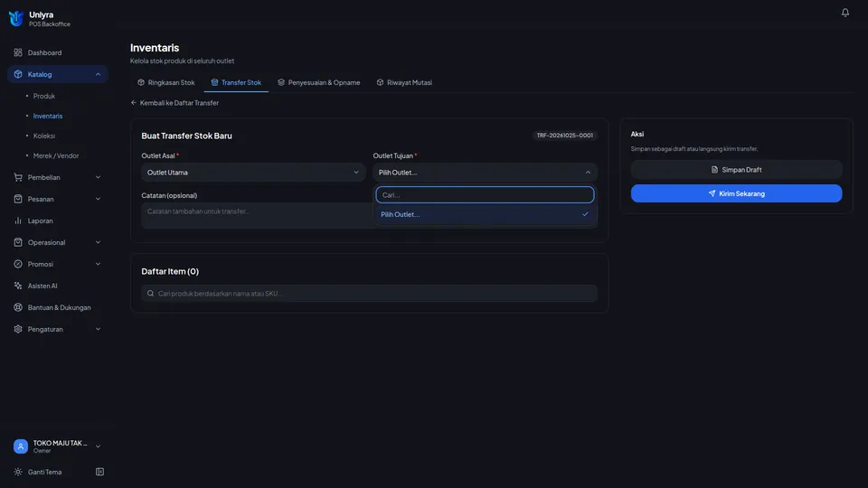Image resolution: width=868 pixels, height=488 pixels.
Task: Click the user avatar icon
Action: (x=21, y=446)
